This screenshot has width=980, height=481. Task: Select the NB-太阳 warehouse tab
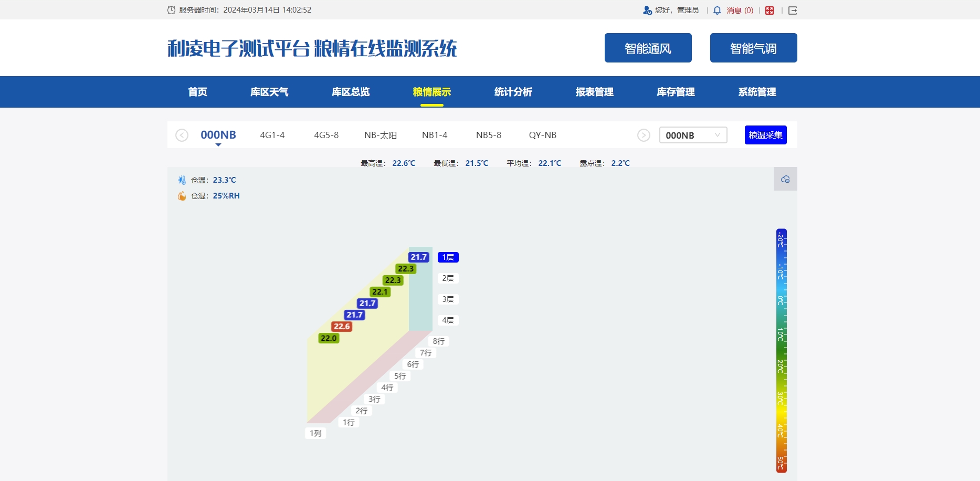381,135
